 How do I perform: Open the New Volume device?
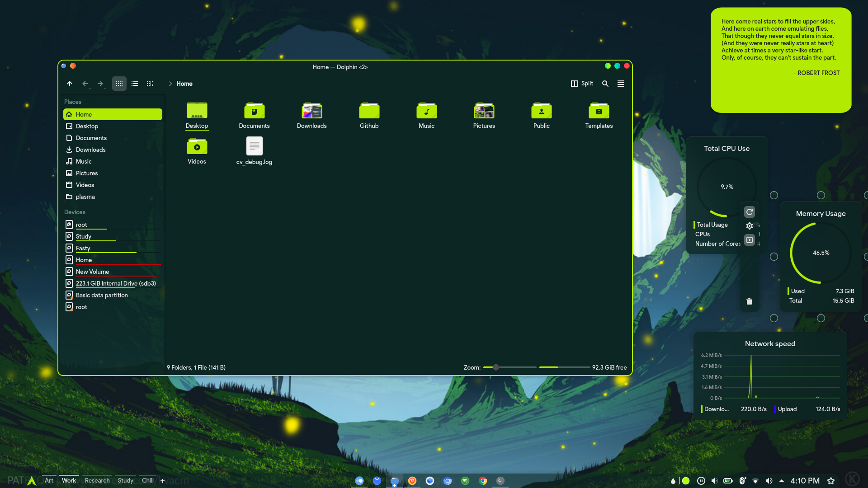coord(113,272)
